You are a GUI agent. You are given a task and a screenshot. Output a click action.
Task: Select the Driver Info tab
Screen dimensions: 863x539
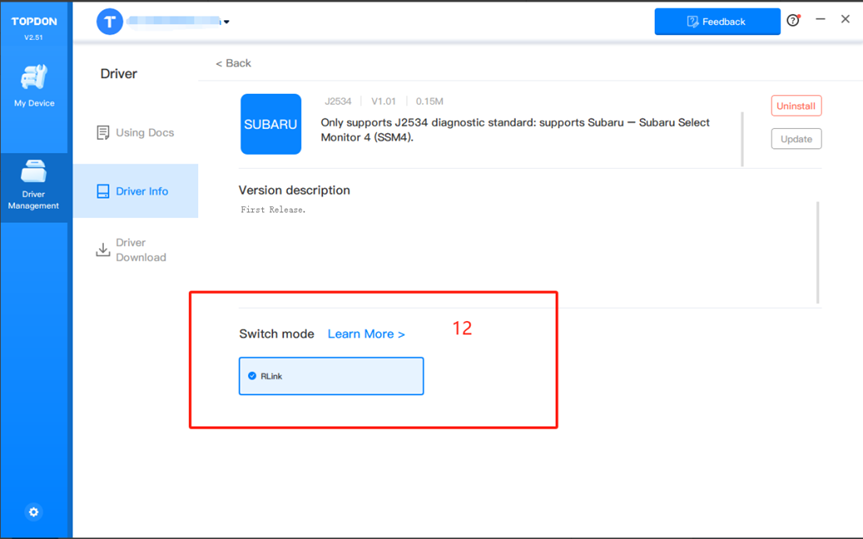(135, 191)
